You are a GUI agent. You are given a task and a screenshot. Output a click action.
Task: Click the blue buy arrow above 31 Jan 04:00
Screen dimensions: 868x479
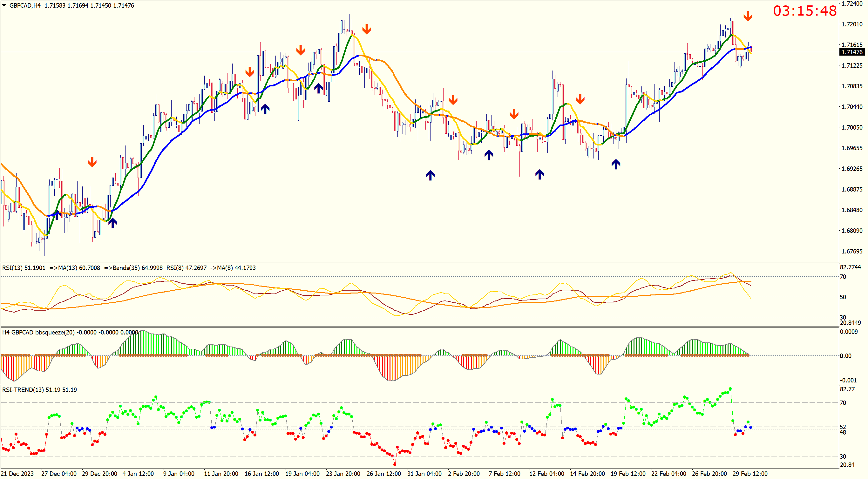[x=430, y=175]
